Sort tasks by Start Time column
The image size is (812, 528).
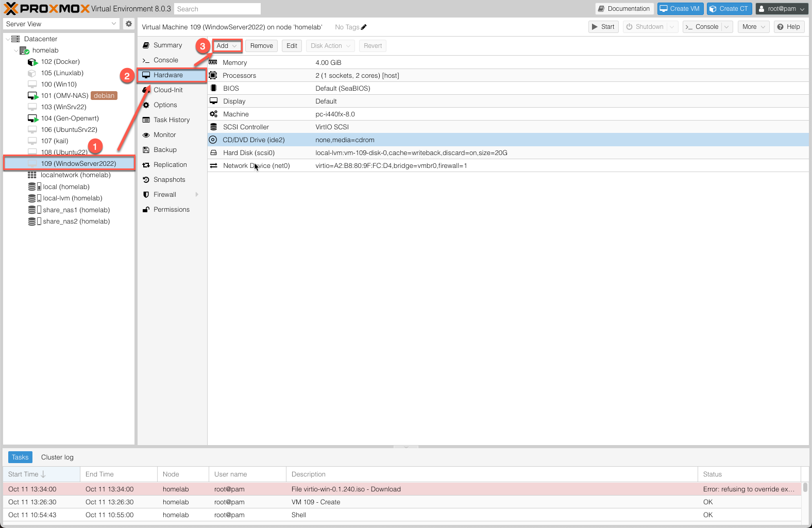click(x=41, y=474)
